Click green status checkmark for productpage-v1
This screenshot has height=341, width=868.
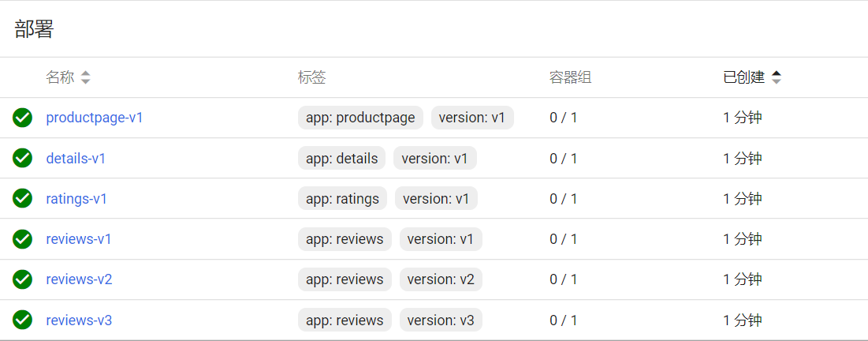point(22,118)
